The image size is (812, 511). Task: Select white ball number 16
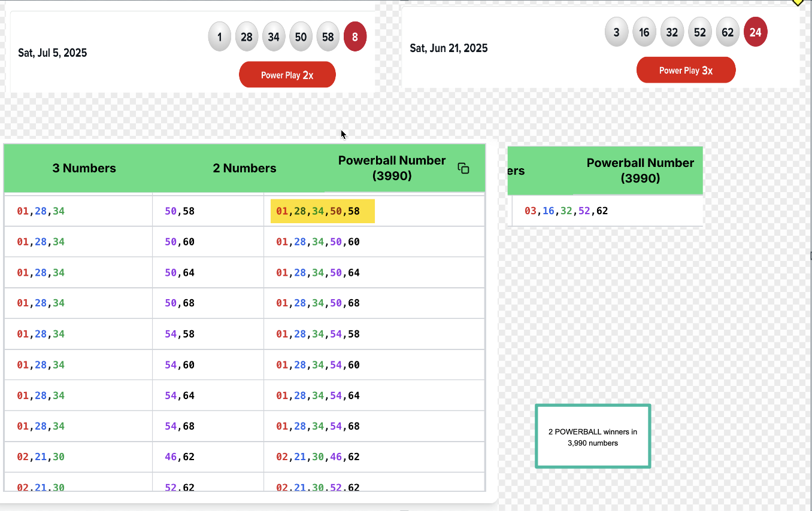644,32
